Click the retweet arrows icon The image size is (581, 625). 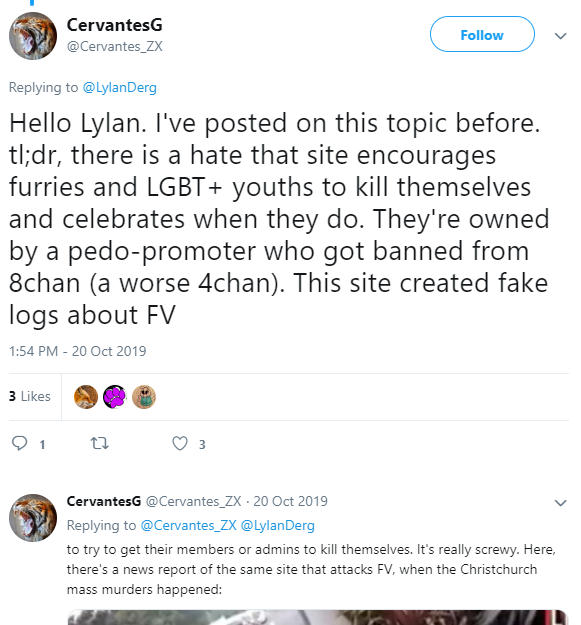[x=100, y=443]
